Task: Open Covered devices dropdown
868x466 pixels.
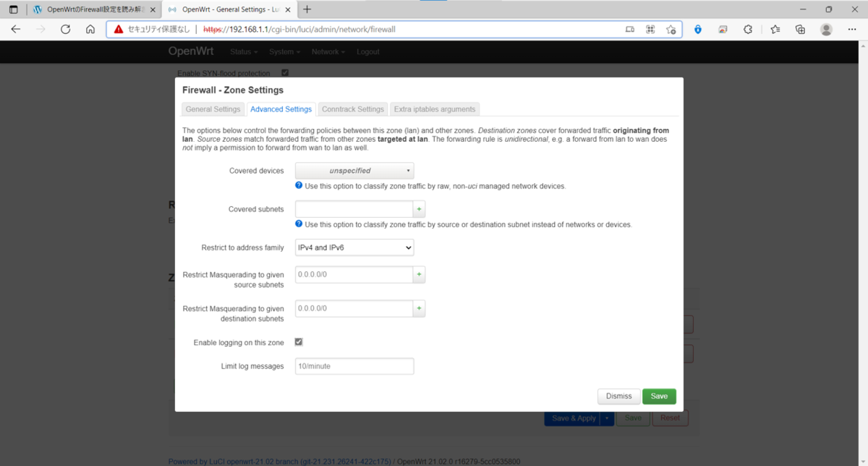Action: 354,171
